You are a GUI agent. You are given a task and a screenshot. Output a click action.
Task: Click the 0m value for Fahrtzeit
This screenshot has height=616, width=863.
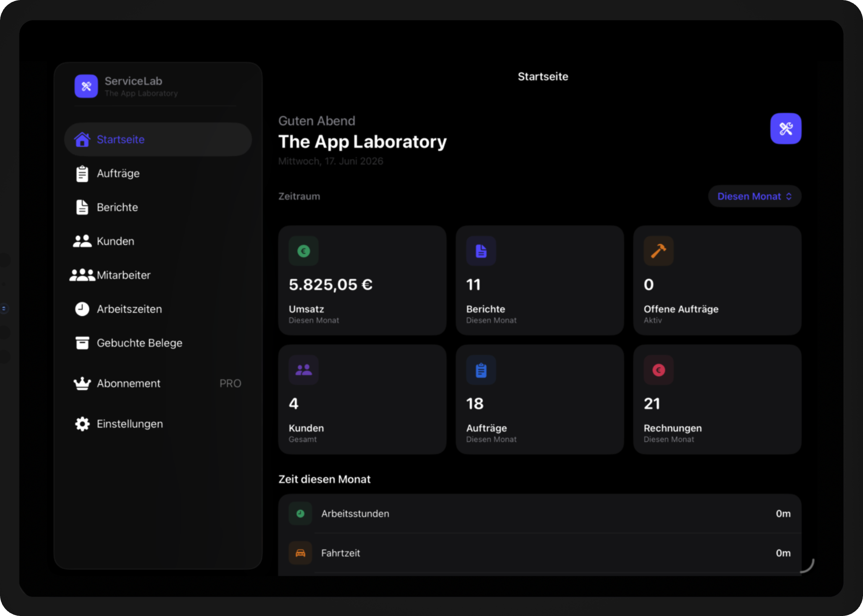click(x=783, y=553)
